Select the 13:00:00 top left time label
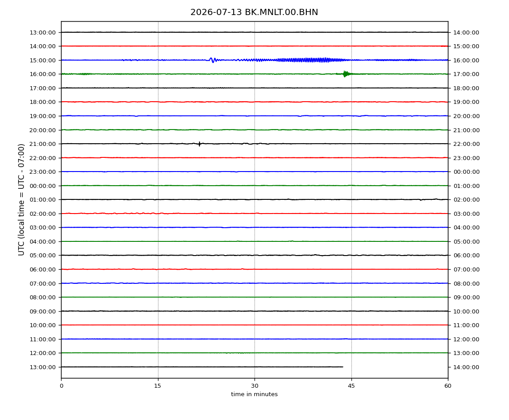This screenshot has height=420, width=509. click(42, 32)
